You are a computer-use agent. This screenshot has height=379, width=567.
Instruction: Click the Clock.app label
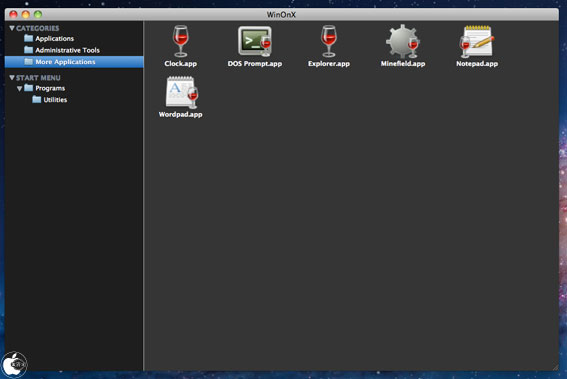(180, 64)
